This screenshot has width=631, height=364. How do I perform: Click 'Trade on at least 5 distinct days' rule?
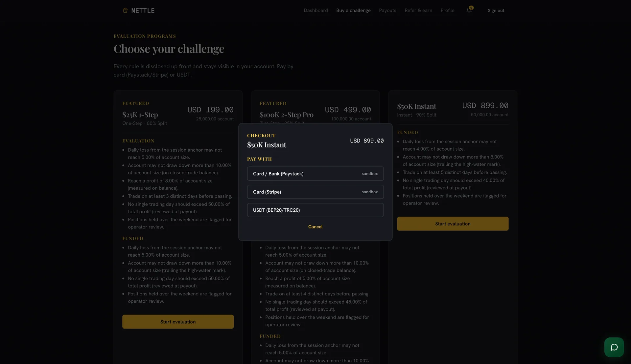coord(455,172)
